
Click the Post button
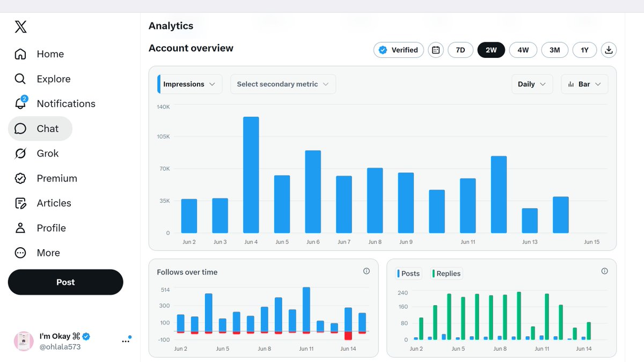tap(65, 282)
